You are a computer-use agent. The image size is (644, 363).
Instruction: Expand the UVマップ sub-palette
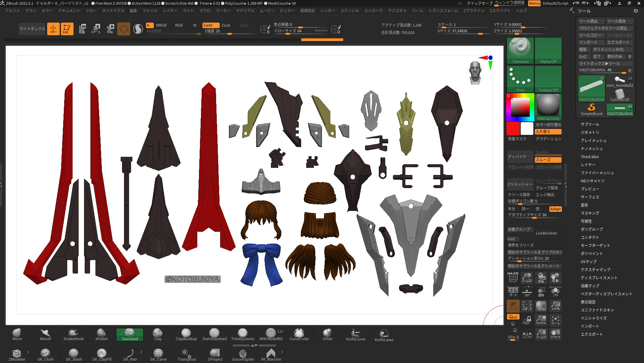pyautogui.click(x=588, y=261)
